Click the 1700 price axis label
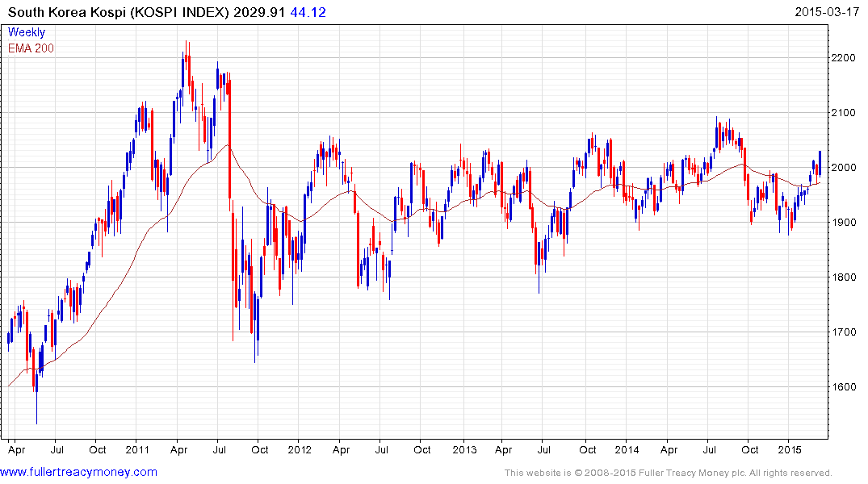This screenshot has height=484, width=868. click(x=843, y=332)
